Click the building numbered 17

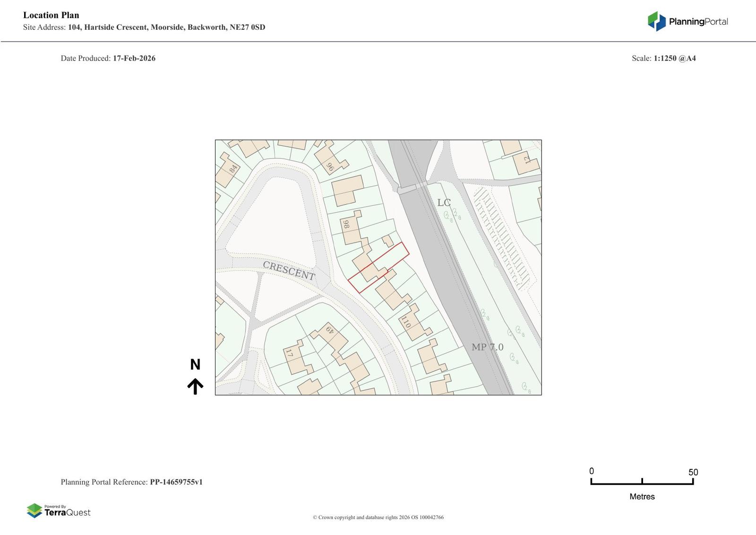[x=290, y=354]
